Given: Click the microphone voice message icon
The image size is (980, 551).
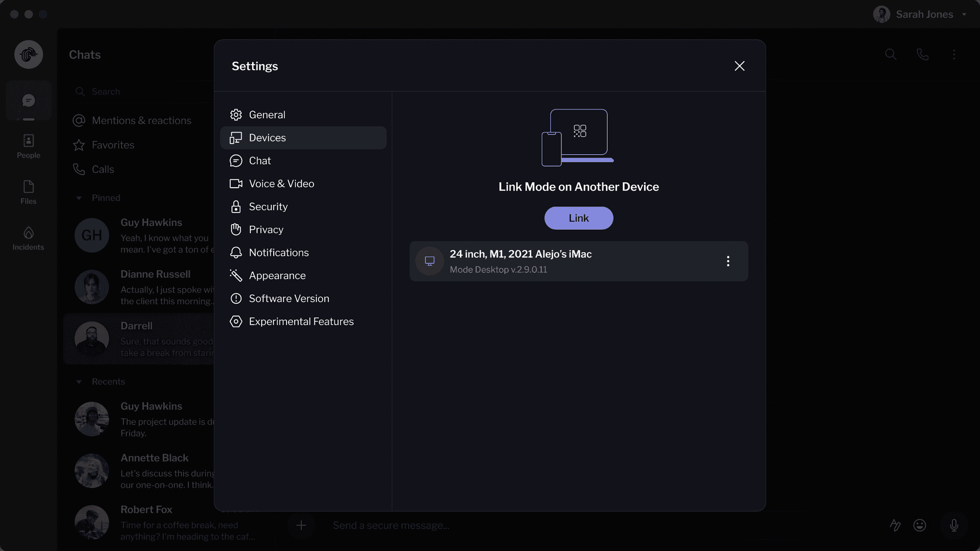Looking at the screenshot, I should [954, 525].
